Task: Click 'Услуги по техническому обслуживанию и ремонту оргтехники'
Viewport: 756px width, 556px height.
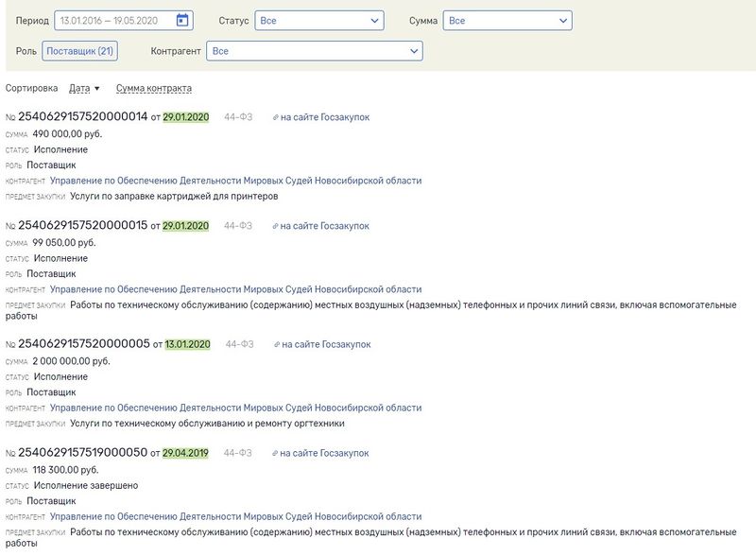Action: point(207,424)
